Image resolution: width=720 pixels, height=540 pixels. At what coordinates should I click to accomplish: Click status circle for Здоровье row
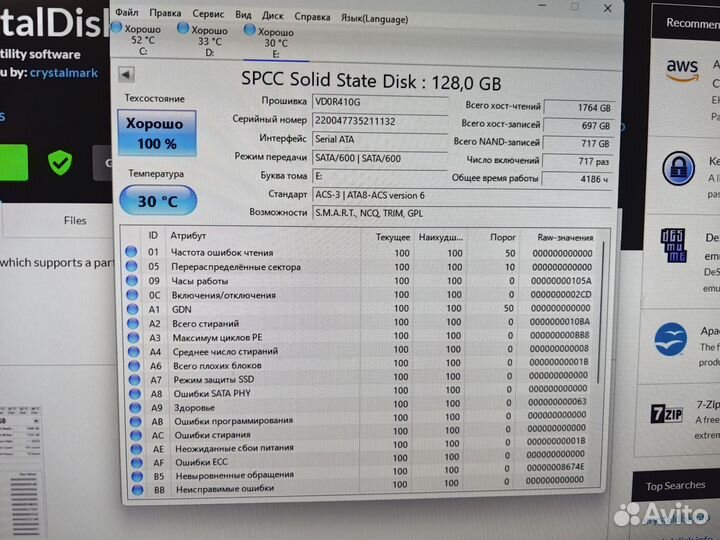pos(135,407)
